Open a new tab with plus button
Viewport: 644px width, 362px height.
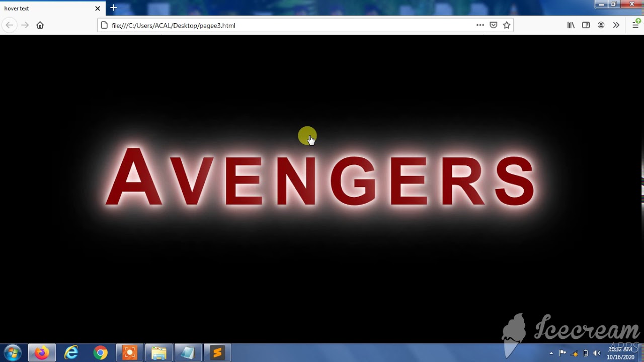click(114, 8)
